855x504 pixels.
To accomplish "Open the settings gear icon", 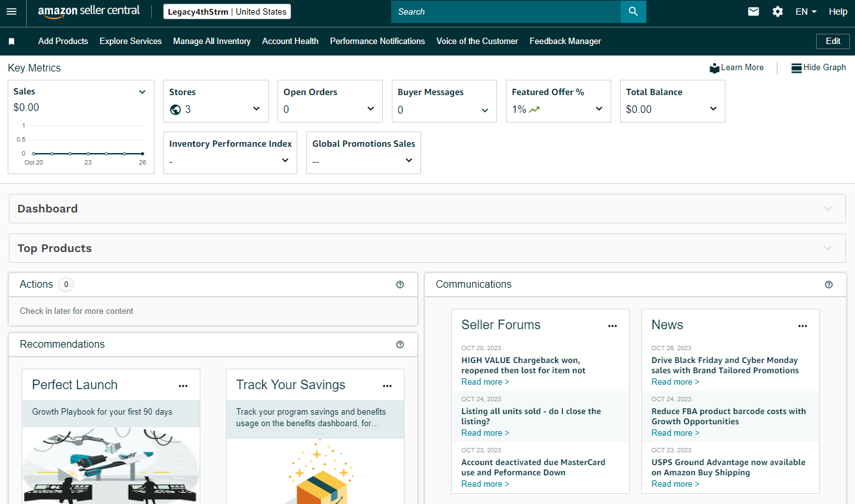I will tap(778, 11).
